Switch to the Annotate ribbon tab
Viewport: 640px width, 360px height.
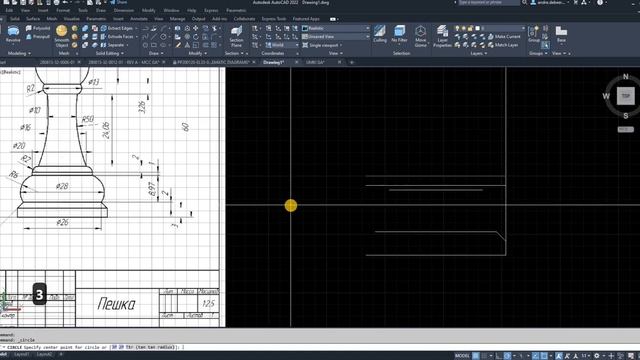click(x=139, y=19)
